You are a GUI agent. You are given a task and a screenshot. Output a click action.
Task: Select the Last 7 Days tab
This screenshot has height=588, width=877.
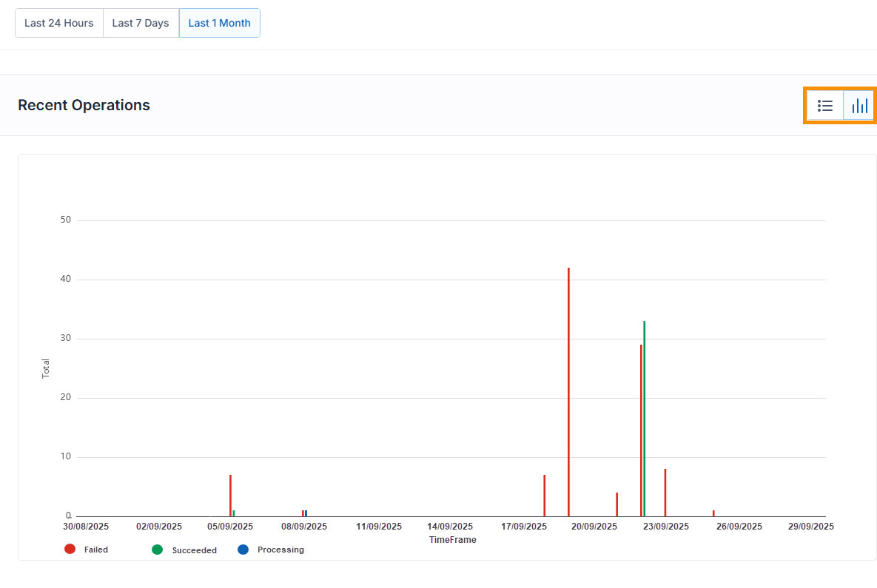(141, 23)
